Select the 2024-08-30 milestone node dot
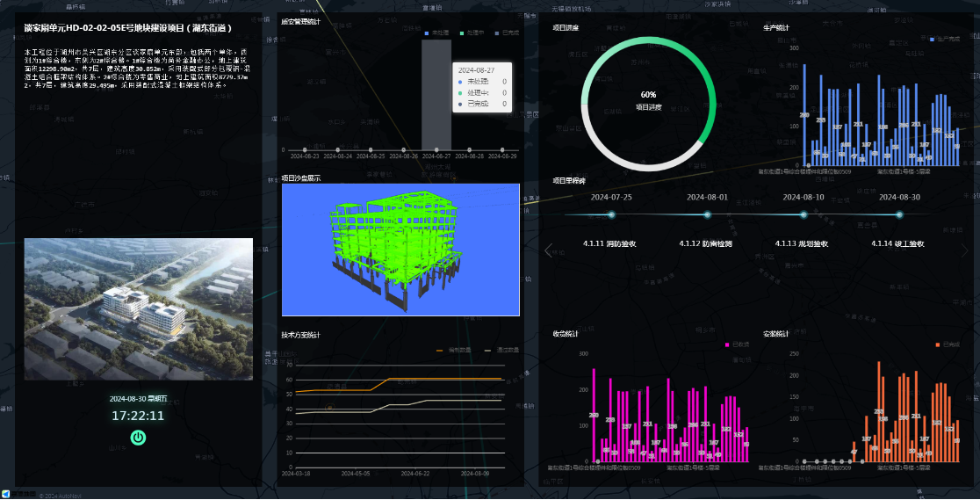Viewport: 980px width, 500px height. tap(899, 215)
